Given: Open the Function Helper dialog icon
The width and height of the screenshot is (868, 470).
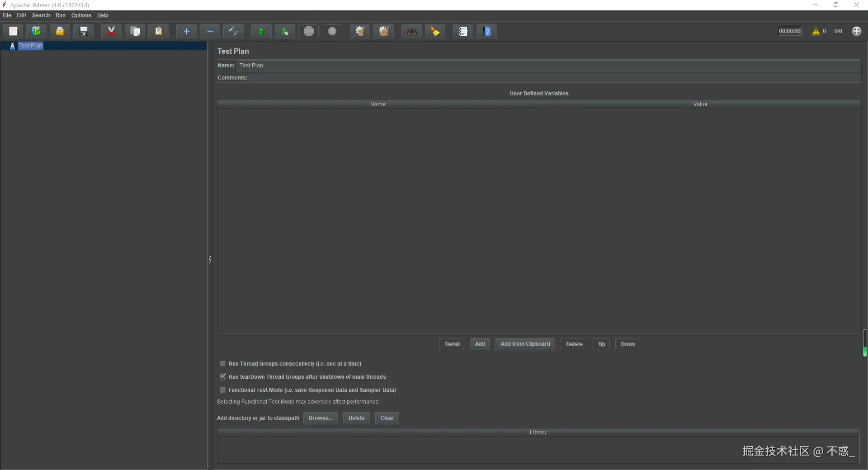Looking at the screenshot, I should pos(463,31).
